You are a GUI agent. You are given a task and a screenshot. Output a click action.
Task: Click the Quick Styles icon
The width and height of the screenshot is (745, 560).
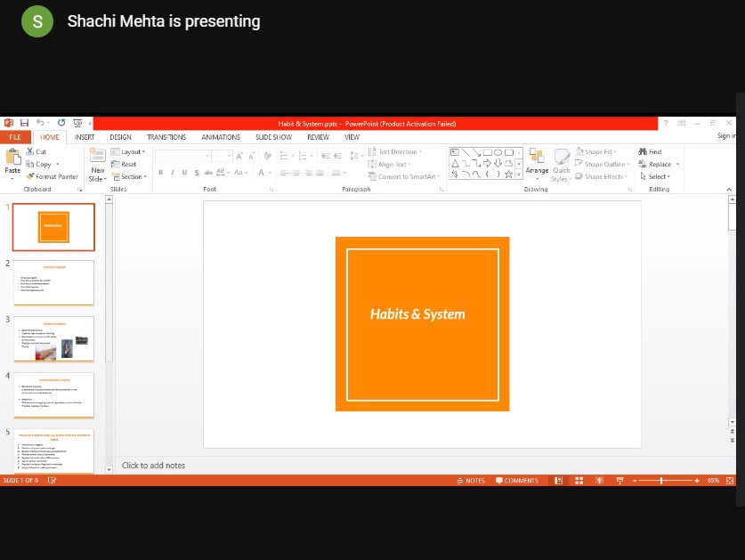[x=562, y=156]
